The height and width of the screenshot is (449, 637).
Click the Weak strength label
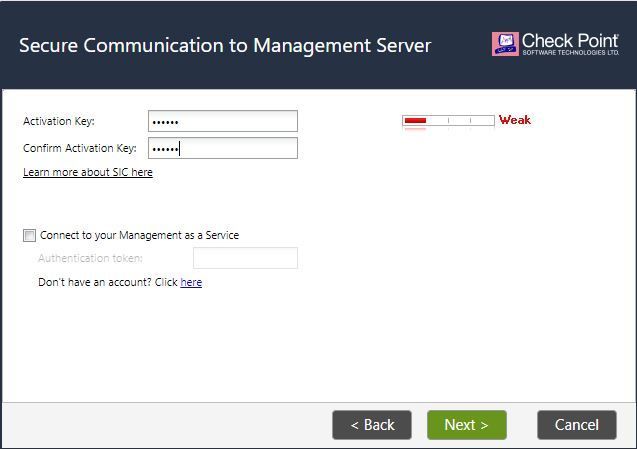[515, 120]
